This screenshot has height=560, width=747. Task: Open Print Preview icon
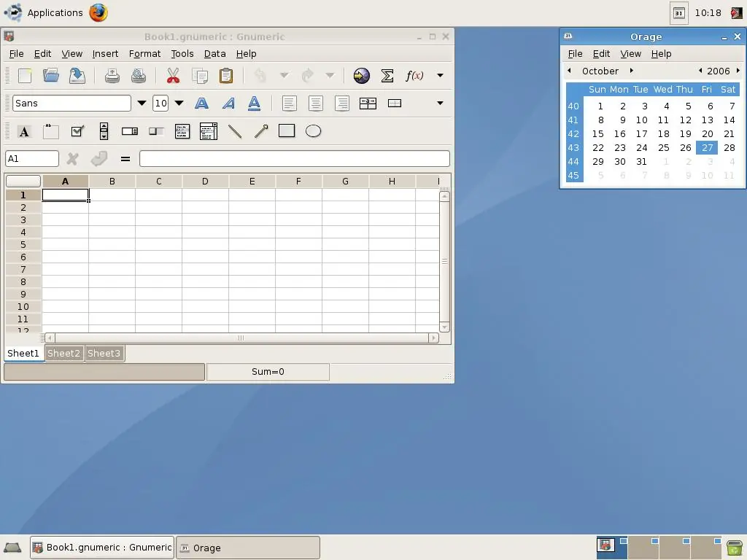(x=139, y=76)
